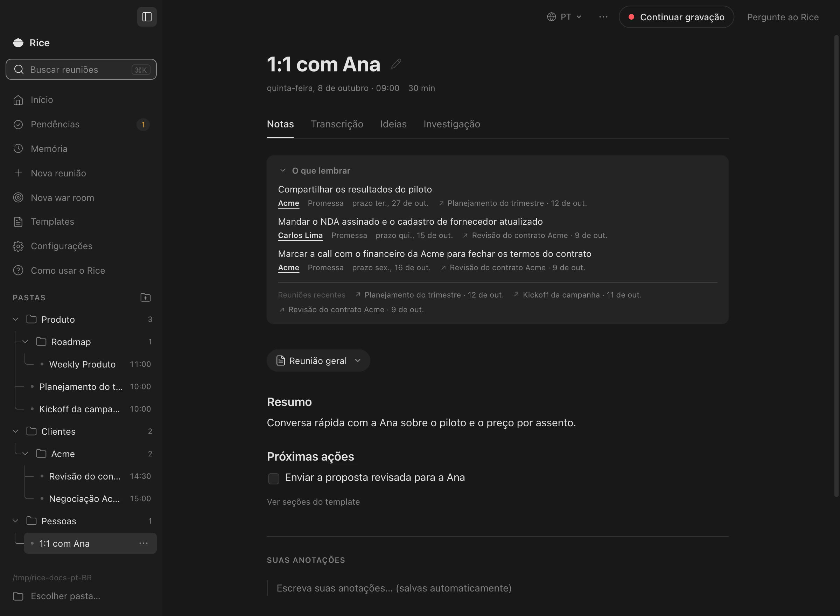Click the main content vertical scrollbar
The image size is (840, 616).
[836, 266]
